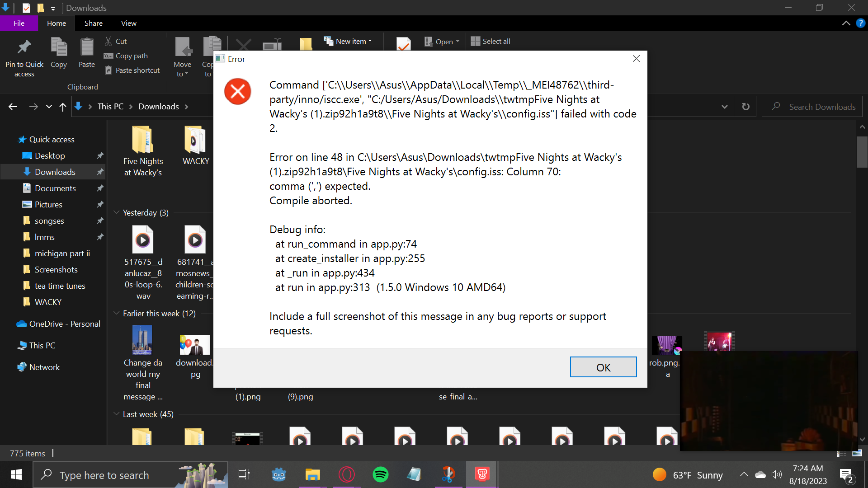This screenshot has height=488, width=868.
Task: Open the volume control in the system tray
Action: tap(777, 474)
